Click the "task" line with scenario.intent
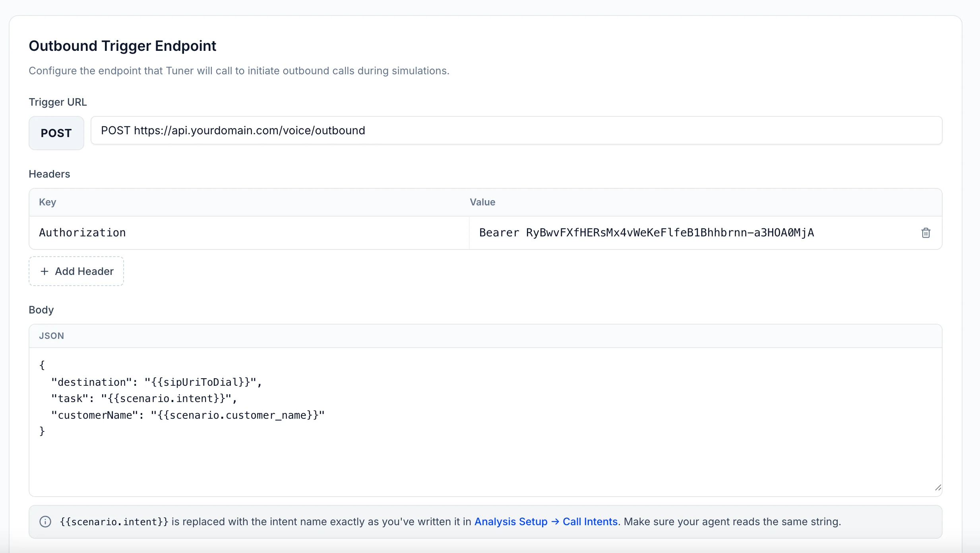The height and width of the screenshot is (553, 980). (x=144, y=398)
